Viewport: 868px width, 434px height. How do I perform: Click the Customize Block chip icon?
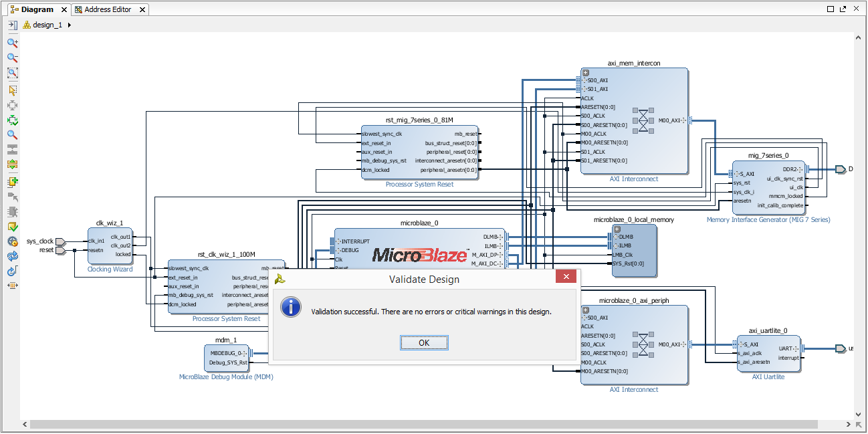point(12,212)
